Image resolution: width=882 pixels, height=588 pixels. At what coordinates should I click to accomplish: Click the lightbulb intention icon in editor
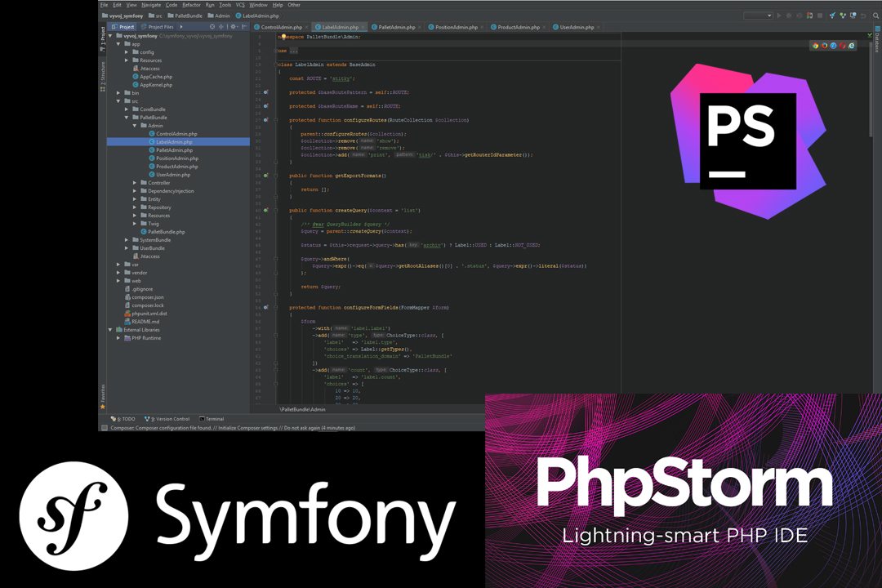283,37
